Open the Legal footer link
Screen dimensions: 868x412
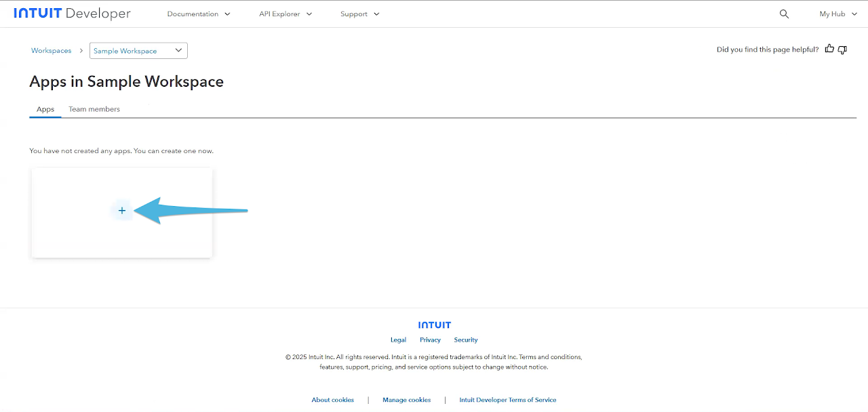click(398, 340)
